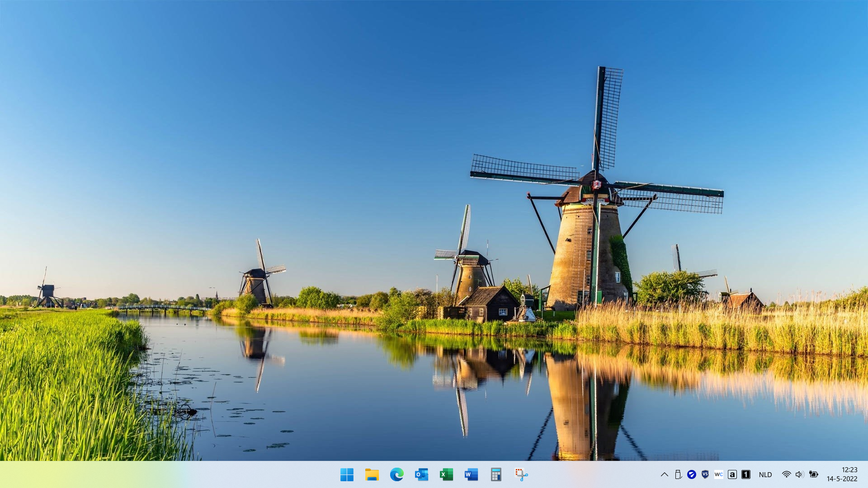Open the WC tray icon

click(718, 474)
